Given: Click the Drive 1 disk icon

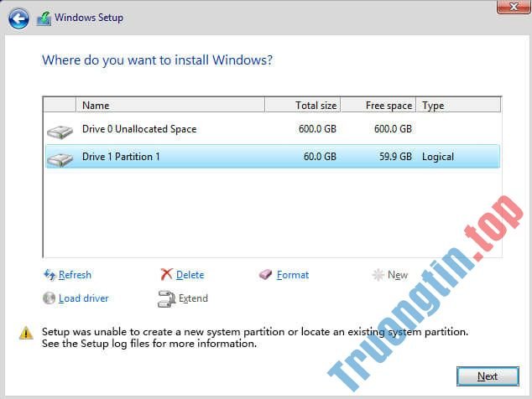Looking at the screenshot, I should pyautogui.click(x=60, y=157).
